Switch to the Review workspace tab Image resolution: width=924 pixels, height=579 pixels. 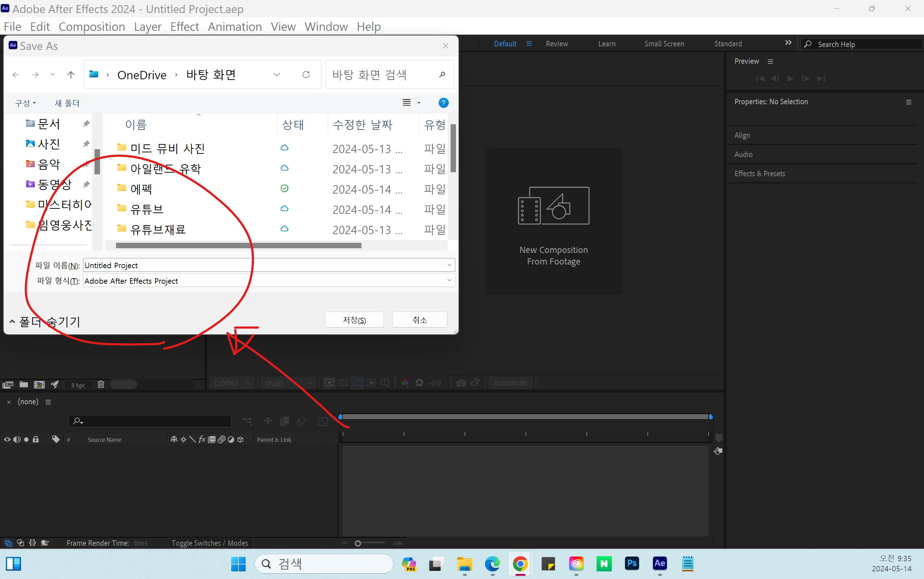tap(556, 44)
